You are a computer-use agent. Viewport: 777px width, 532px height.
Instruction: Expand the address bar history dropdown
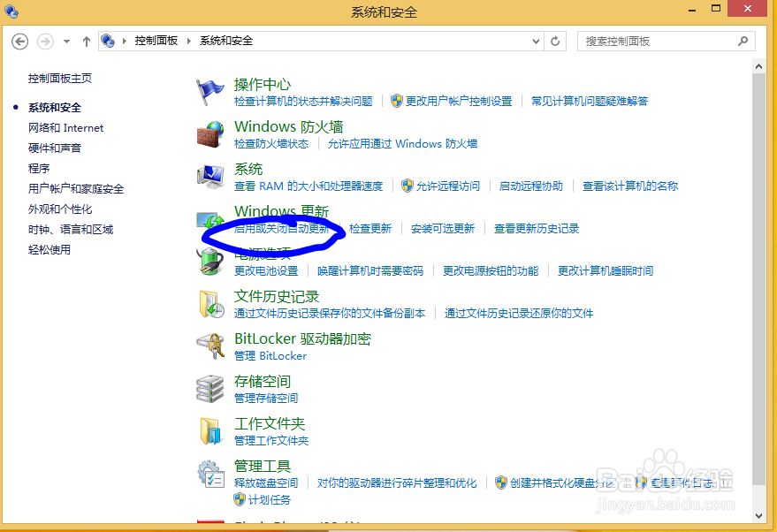pyautogui.click(x=536, y=42)
